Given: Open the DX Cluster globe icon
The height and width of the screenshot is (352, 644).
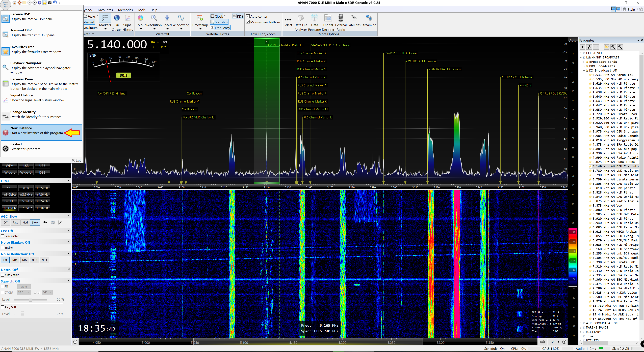Looking at the screenshot, I should pos(116,18).
